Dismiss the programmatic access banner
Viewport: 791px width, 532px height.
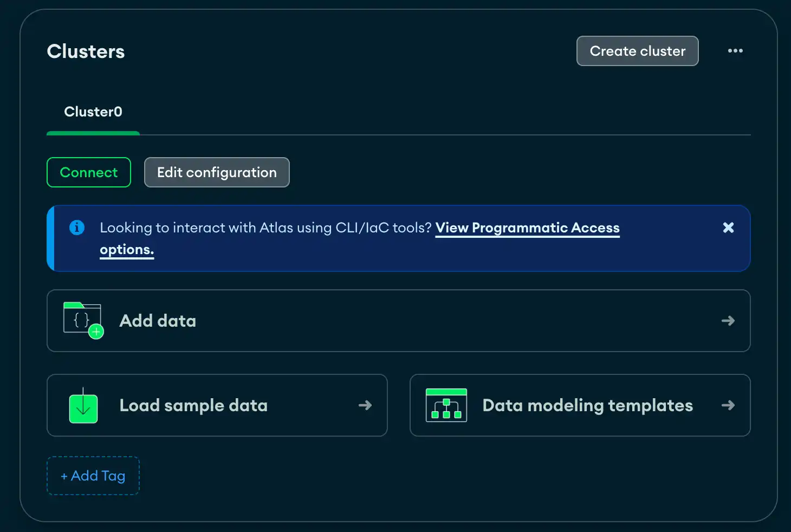pos(728,228)
